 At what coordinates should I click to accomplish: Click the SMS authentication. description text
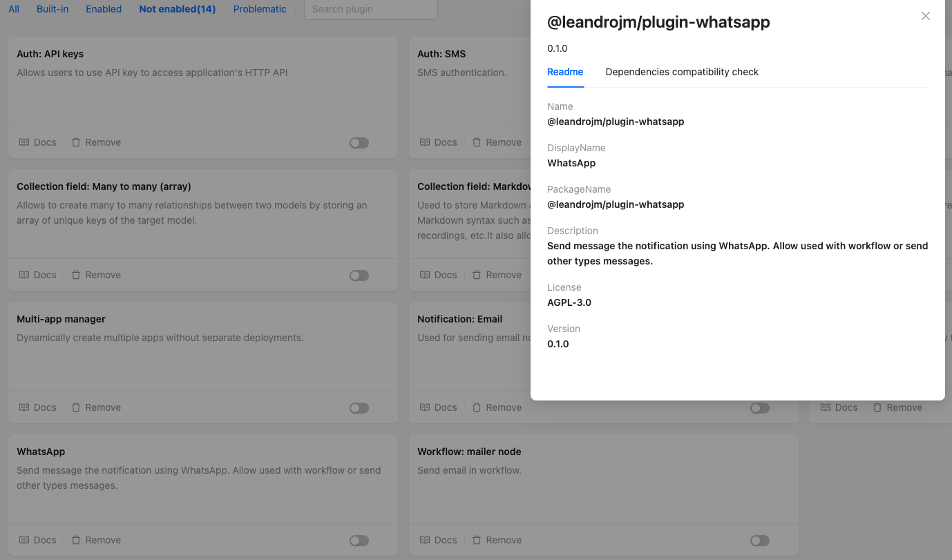click(x=462, y=72)
